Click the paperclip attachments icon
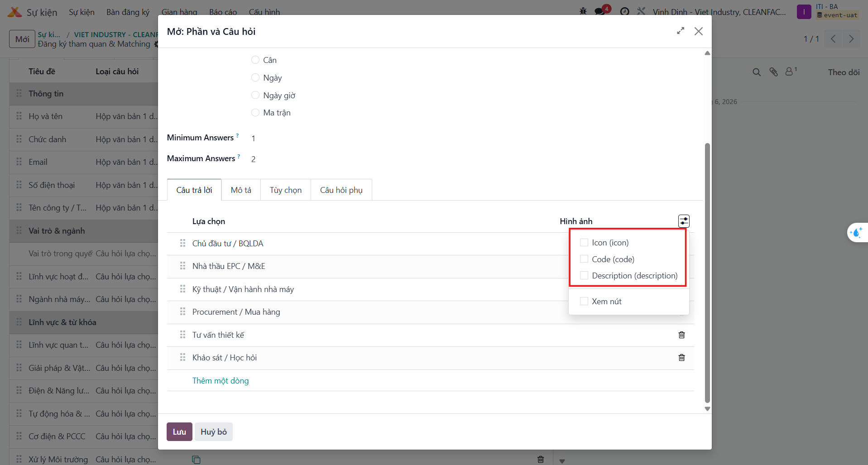868x465 pixels. point(773,72)
